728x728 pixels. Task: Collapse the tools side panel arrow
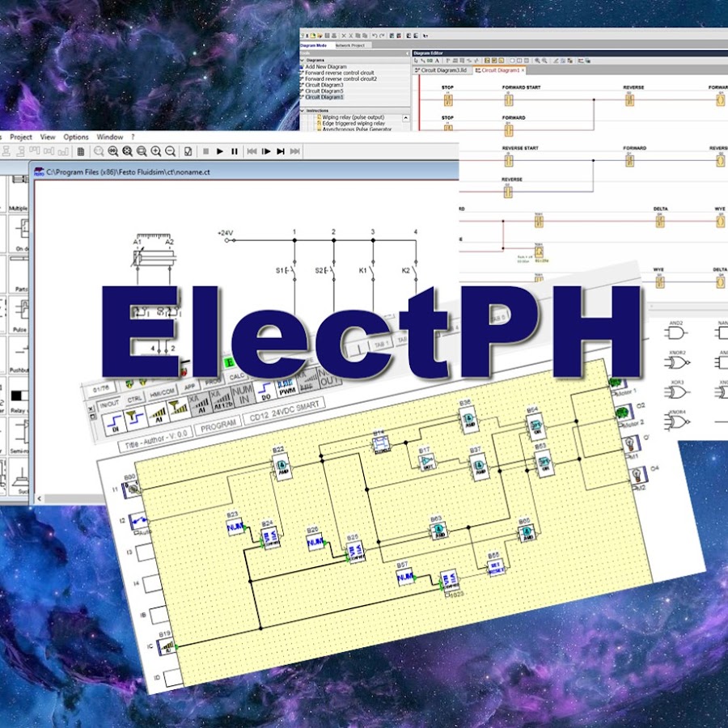click(407, 53)
